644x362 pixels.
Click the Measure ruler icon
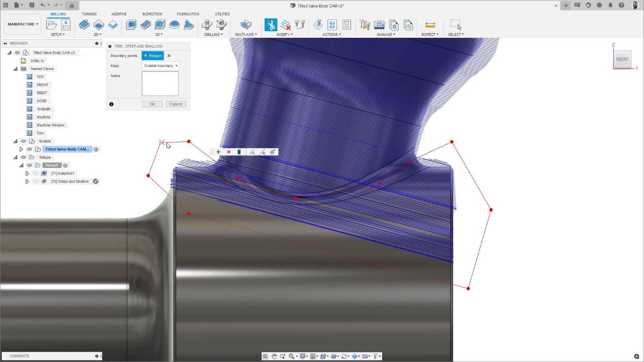[430, 25]
